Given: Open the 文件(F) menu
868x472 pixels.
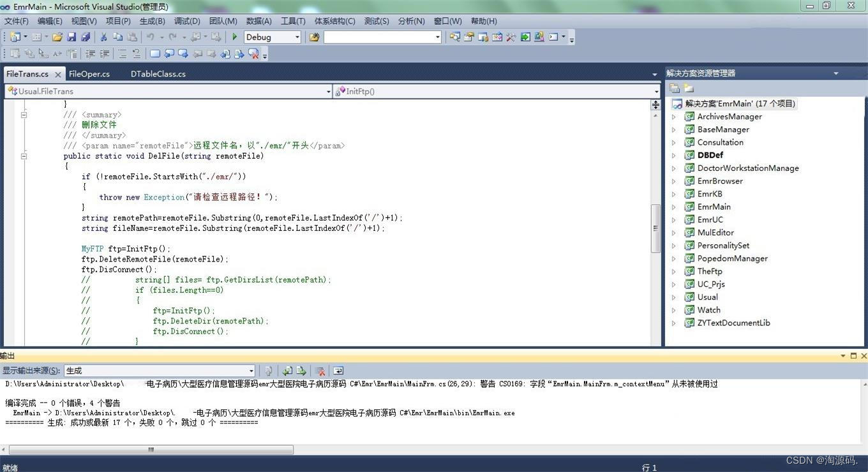Looking at the screenshot, I should 17,21.
